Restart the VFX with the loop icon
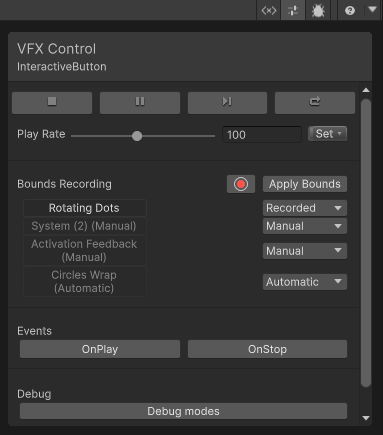This screenshot has height=435, width=383. click(x=315, y=103)
